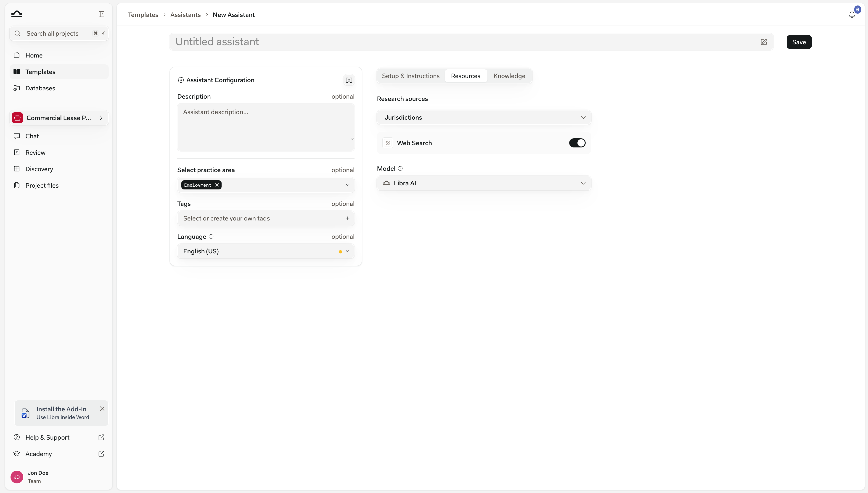Open Templates in sidebar
This screenshot has width=868, height=493.
tap(59, 72)
